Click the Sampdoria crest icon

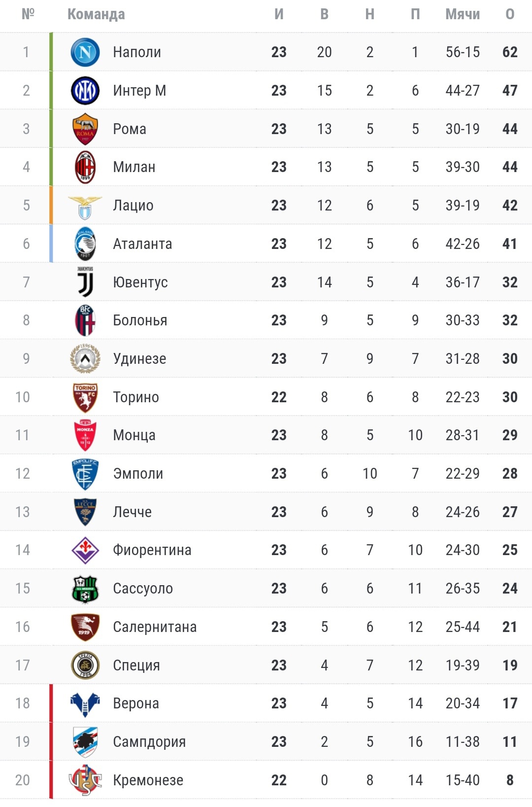(85, 742)
